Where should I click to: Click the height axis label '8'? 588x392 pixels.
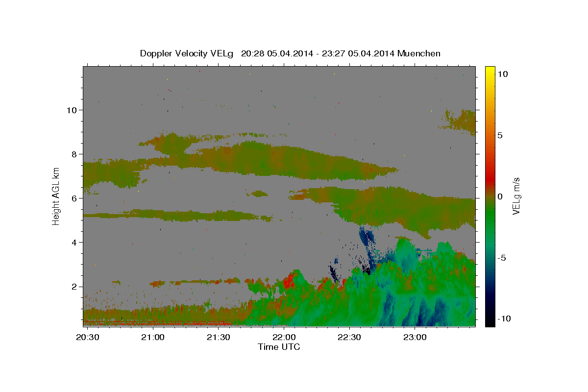(x=75, y=154)
